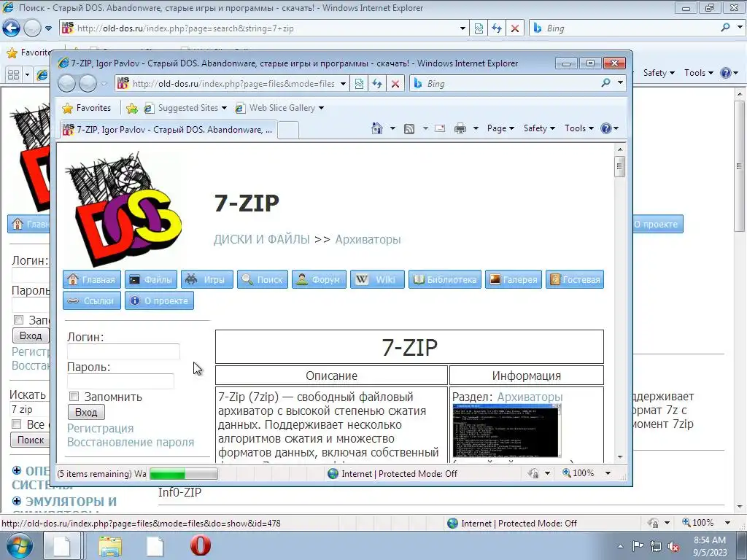Open Файлы section in nav bar
Image resolution: width=747 pixels, height=560 pixels.
(151, 279)
